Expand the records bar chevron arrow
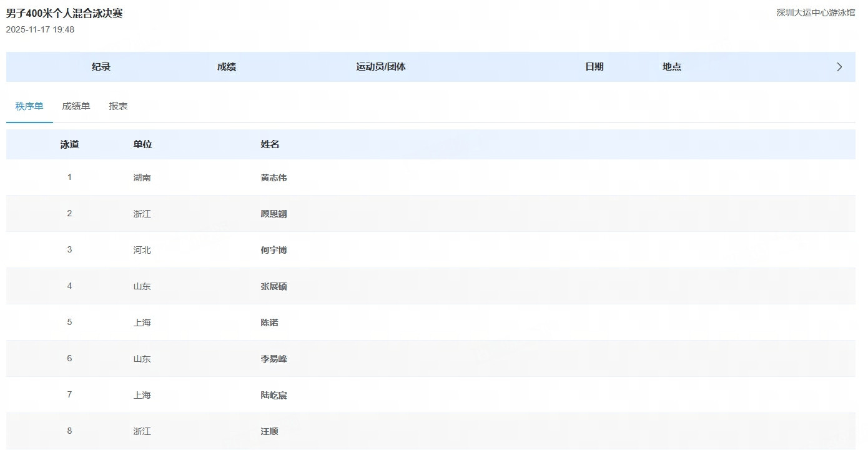 (839, 67)
